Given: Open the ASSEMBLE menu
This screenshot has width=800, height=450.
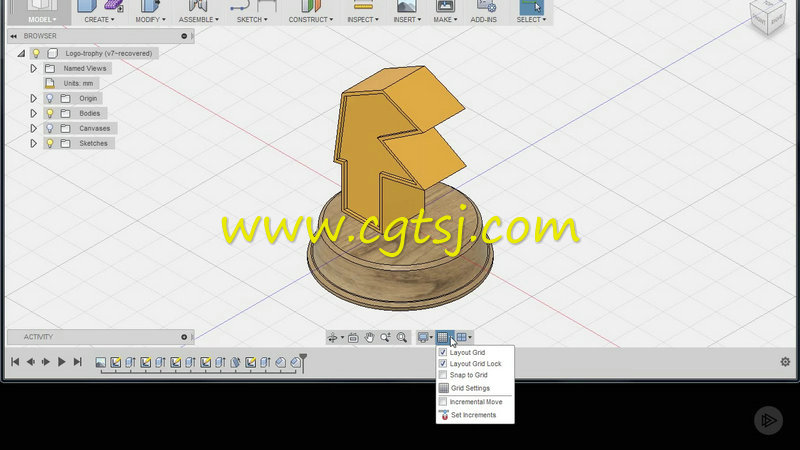Looking at the screenshot, I should [x=198, y=19].
